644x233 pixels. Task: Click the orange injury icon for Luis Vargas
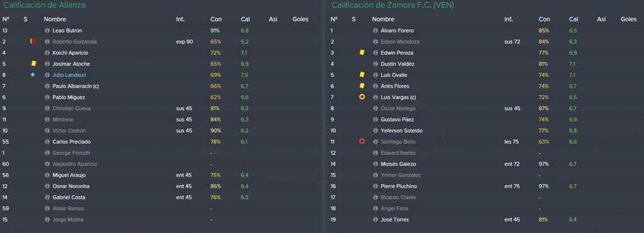(362, 97)
